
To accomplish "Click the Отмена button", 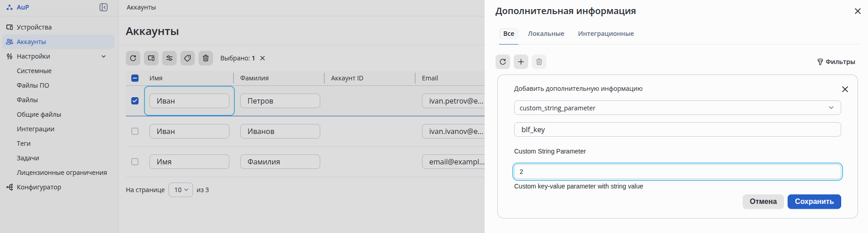I will [x=763, y=202].
